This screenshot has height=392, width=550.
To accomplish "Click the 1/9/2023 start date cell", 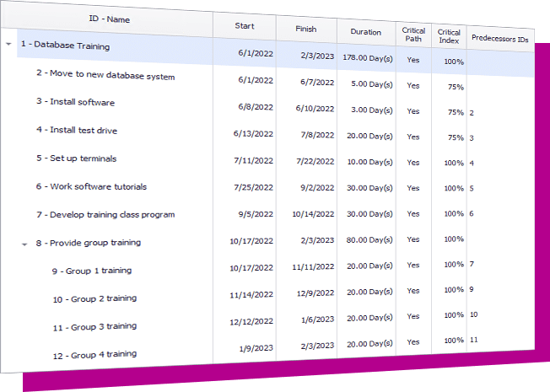I will (256, 348).
